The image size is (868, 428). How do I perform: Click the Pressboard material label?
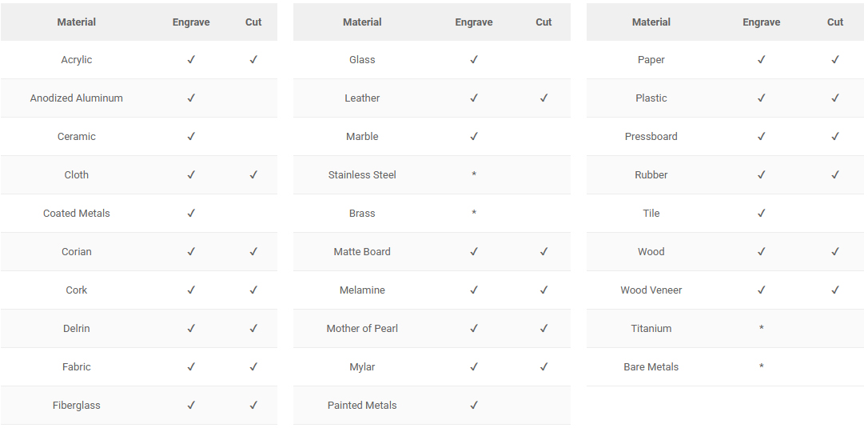click(x=651, y=137)
